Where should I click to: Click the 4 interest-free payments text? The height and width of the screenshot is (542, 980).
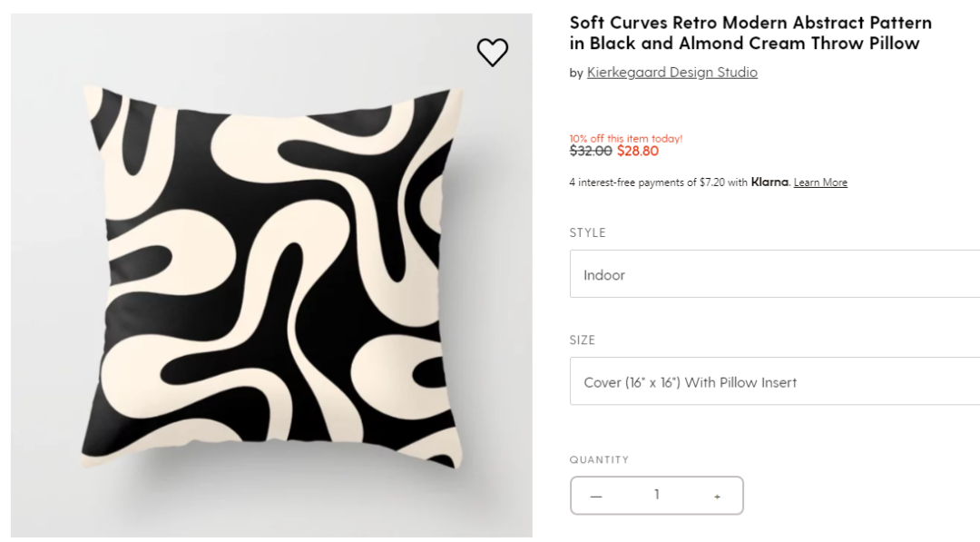click(658, 182)
